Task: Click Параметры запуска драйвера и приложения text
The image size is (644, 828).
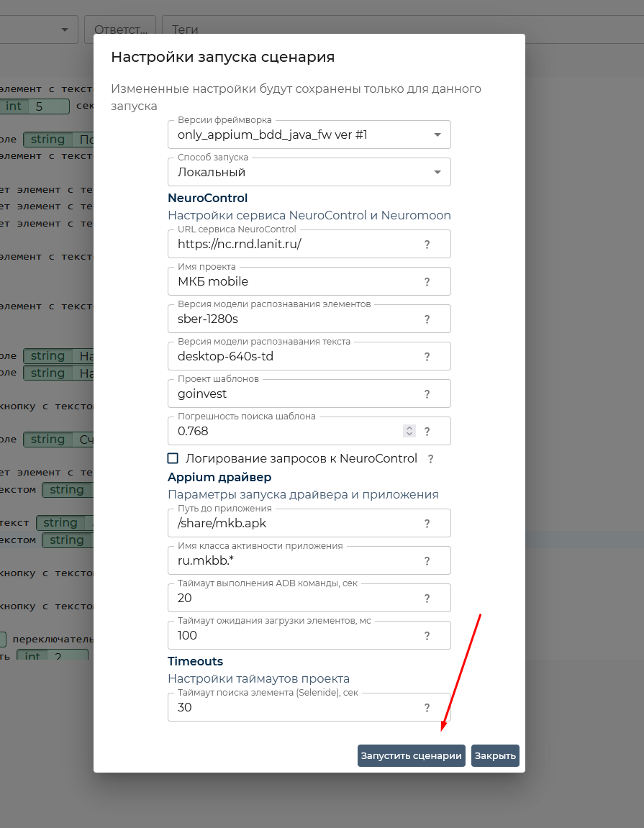Action: (303, 495)
